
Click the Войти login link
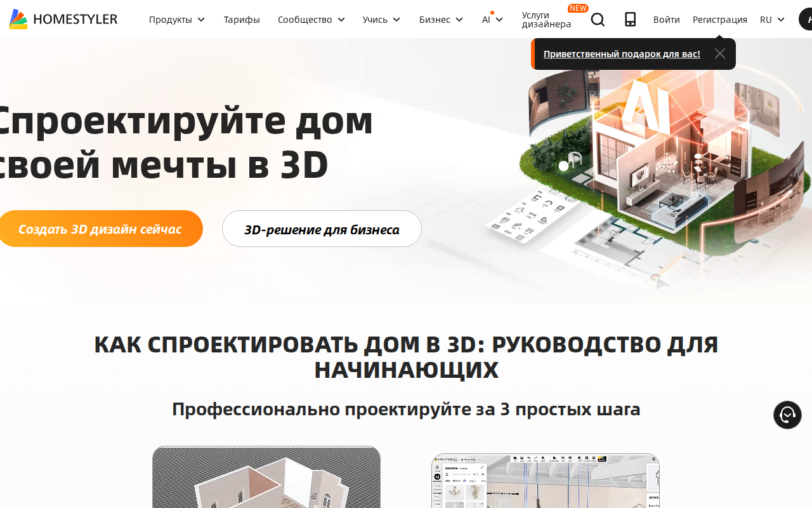pos(667,20)
